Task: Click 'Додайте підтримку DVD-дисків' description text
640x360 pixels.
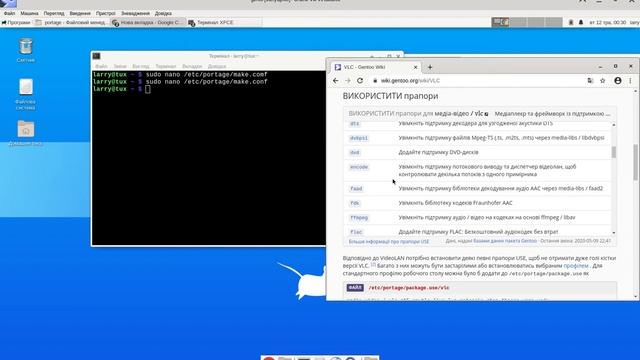Action: (438, 152)
